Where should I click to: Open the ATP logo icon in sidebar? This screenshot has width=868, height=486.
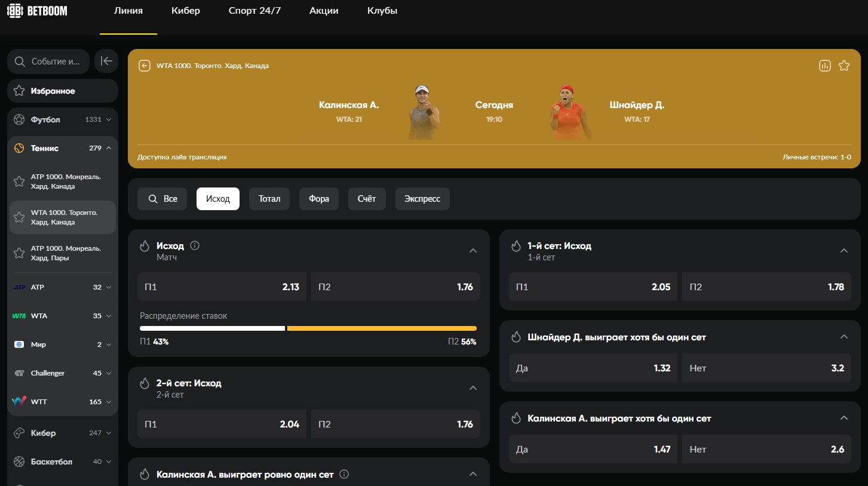click(19, 287)
